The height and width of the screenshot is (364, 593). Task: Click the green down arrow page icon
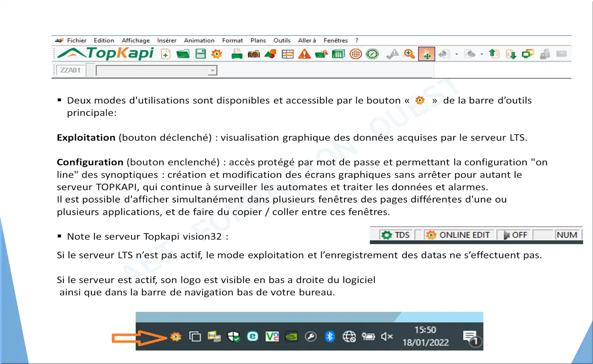(511, 54)
